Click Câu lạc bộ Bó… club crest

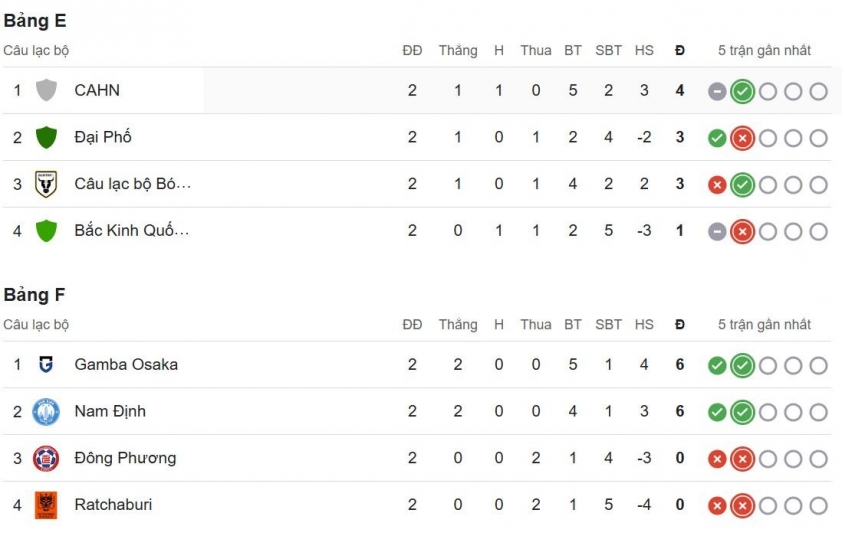click(x=46, y=184)
